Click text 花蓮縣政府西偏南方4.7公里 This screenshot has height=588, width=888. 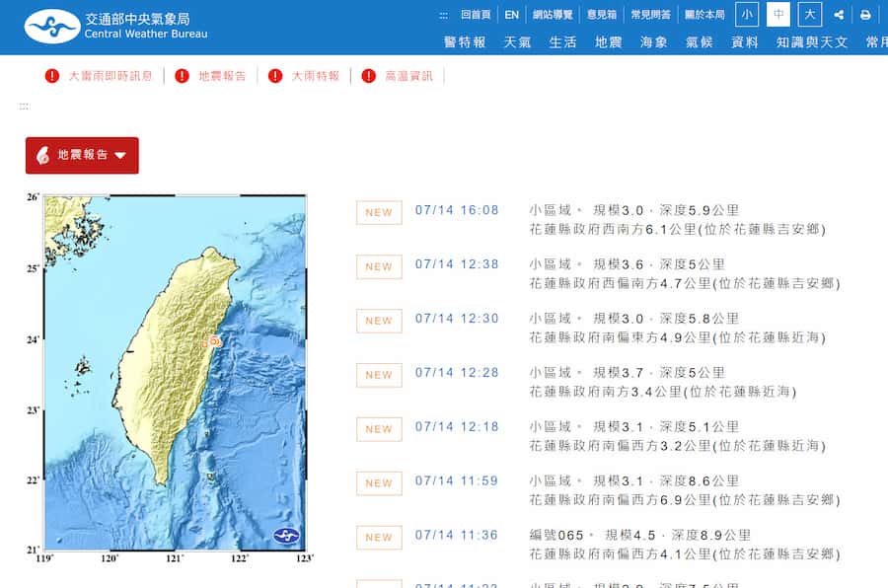(x=621, y=283)
